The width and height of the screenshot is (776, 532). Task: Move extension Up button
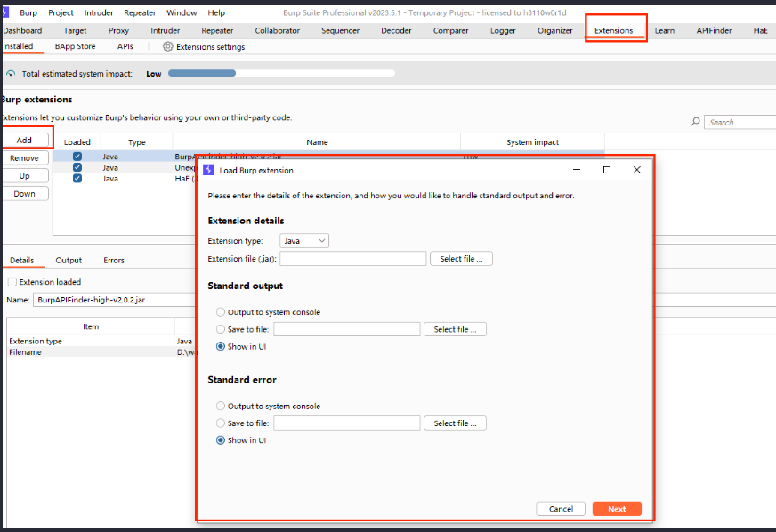(24, 175)
